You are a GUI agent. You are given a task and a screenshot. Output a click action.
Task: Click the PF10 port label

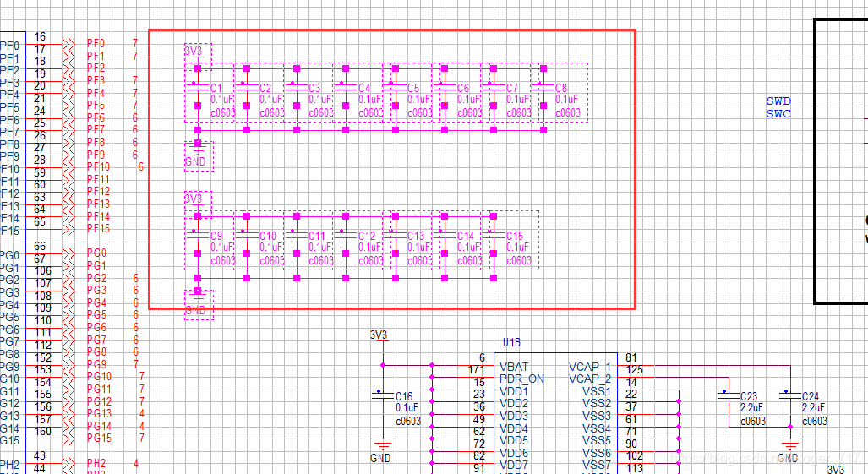coord(98,166)
